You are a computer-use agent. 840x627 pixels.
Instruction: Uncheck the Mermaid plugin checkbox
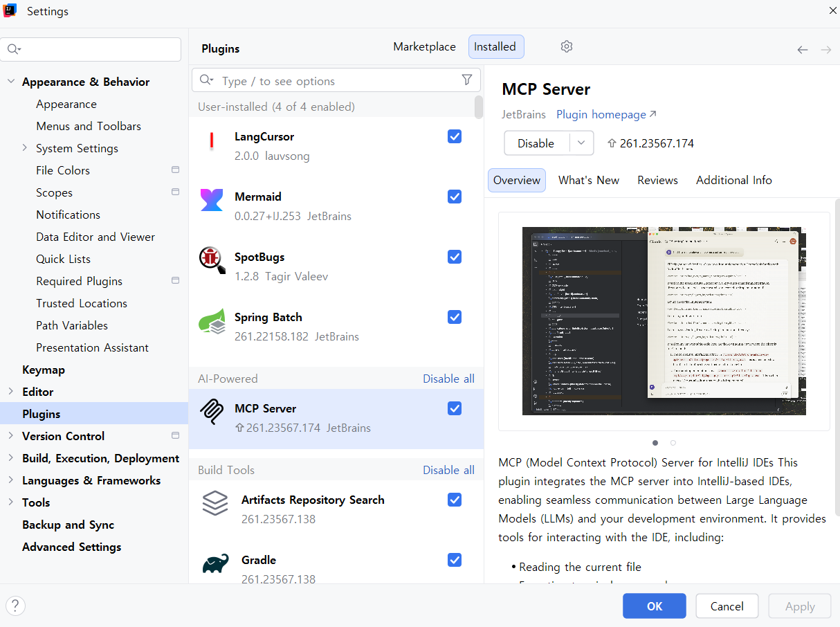(x=455, y=197)
